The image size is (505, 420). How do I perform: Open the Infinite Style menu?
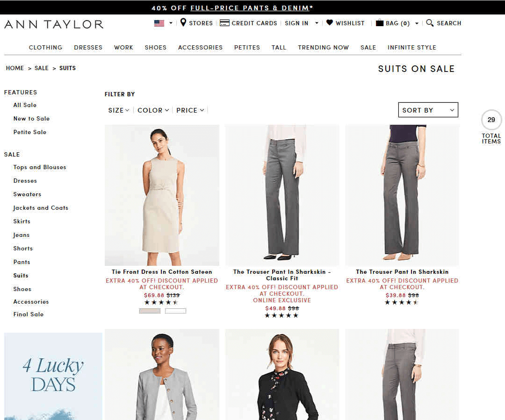(x=412, y=47)
